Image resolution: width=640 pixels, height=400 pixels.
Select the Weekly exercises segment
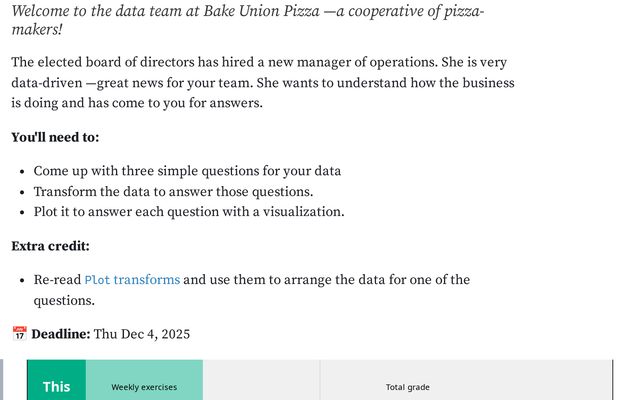click(x=144, y=387)
